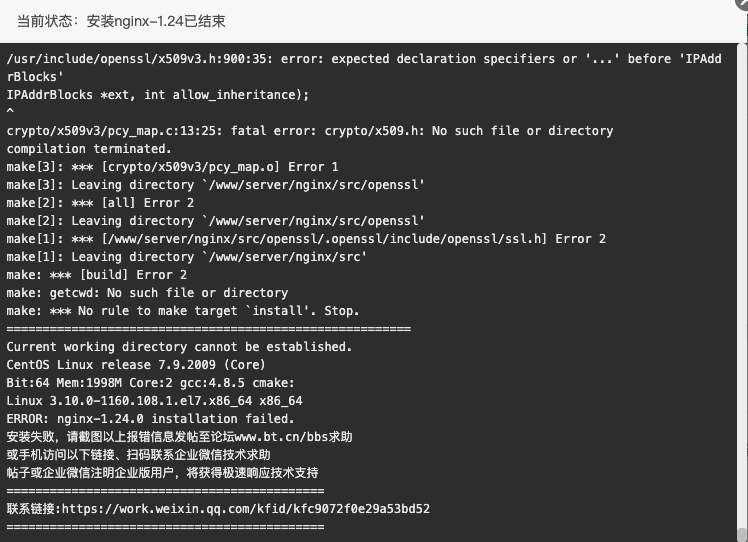Close the nginx install log dialog
The height and width of the screenshot is (542, 748).
[x=742, y=3]
